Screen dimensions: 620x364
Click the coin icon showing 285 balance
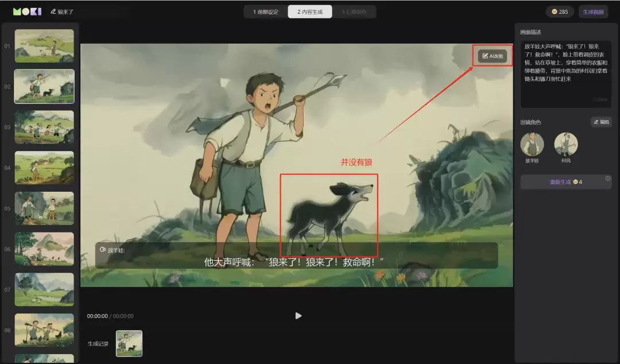[x=556, y=11]
